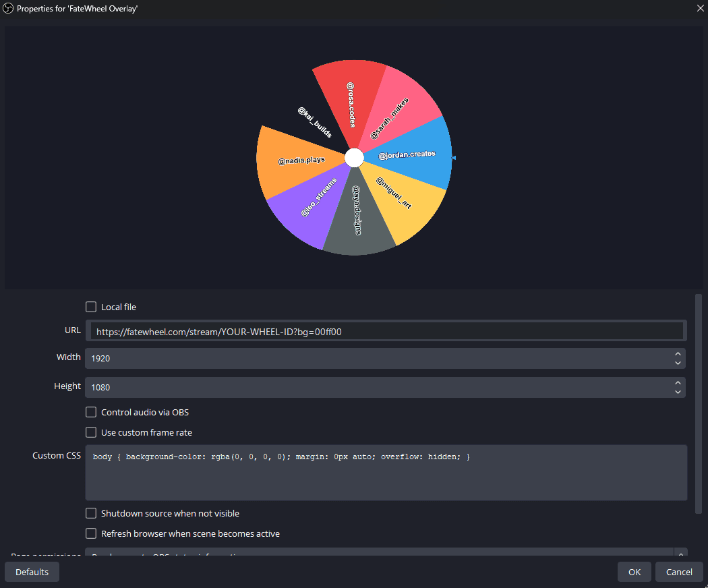Enable Shutdown source when not visible

pyautogui.click(x=91, y=513)
